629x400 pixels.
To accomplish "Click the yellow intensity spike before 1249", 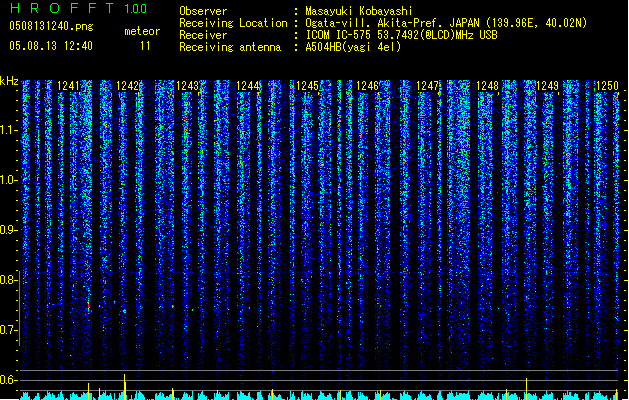I will click(x=526, y=389).
